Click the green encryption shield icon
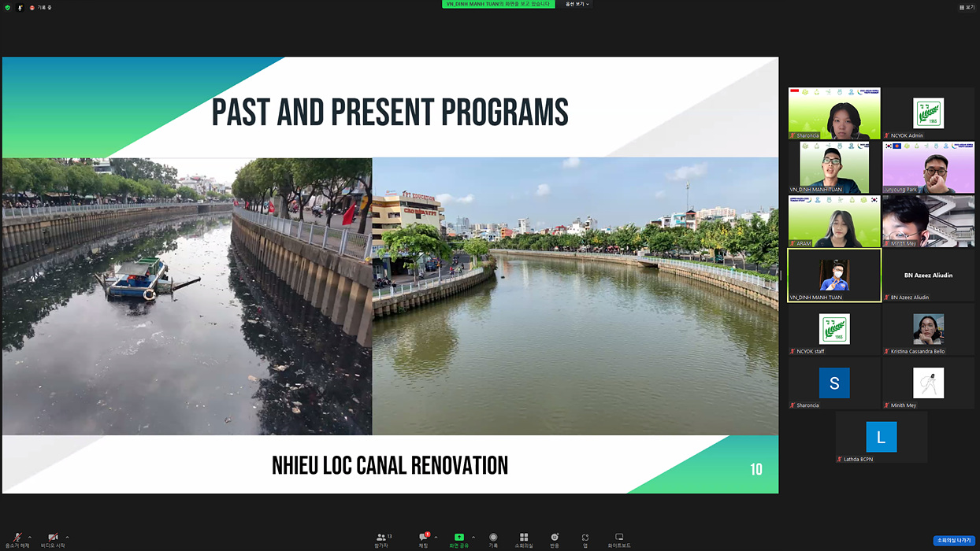Screen dimensions: 980x551 (x=8, y=7)
